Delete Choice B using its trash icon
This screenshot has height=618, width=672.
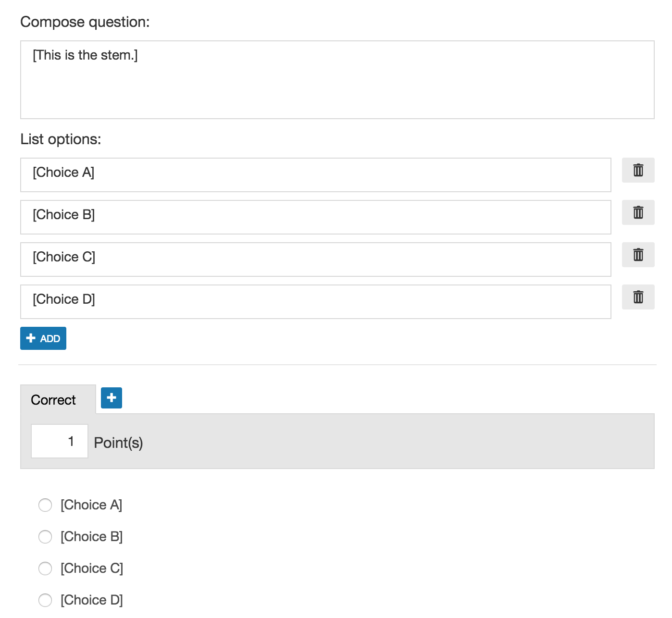click(x=637, y=212)
